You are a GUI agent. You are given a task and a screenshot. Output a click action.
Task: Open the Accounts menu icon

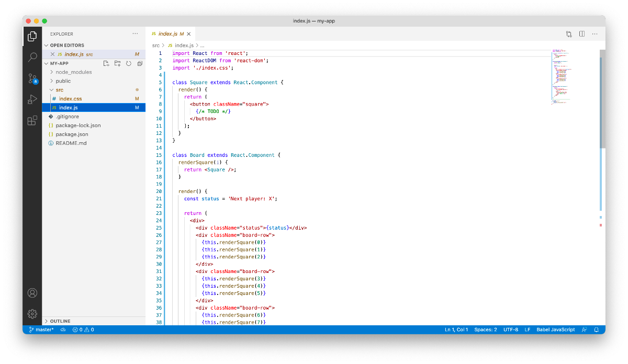32,293
